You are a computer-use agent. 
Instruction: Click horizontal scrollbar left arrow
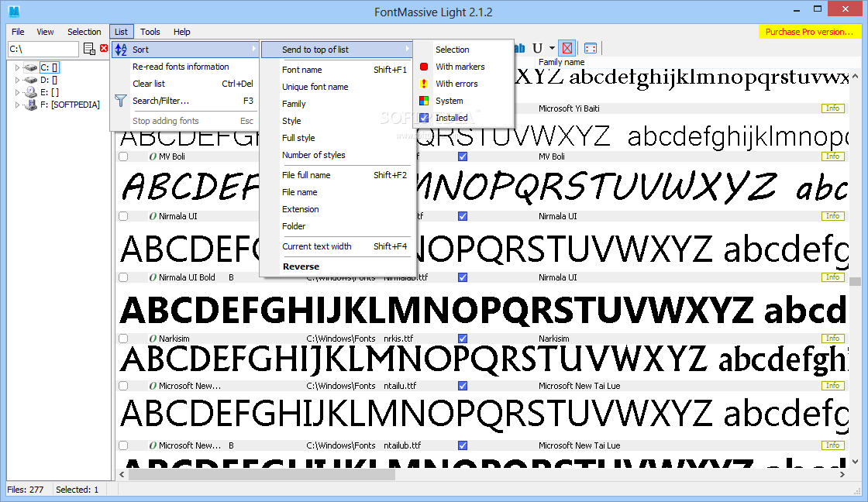click(122, 474)
